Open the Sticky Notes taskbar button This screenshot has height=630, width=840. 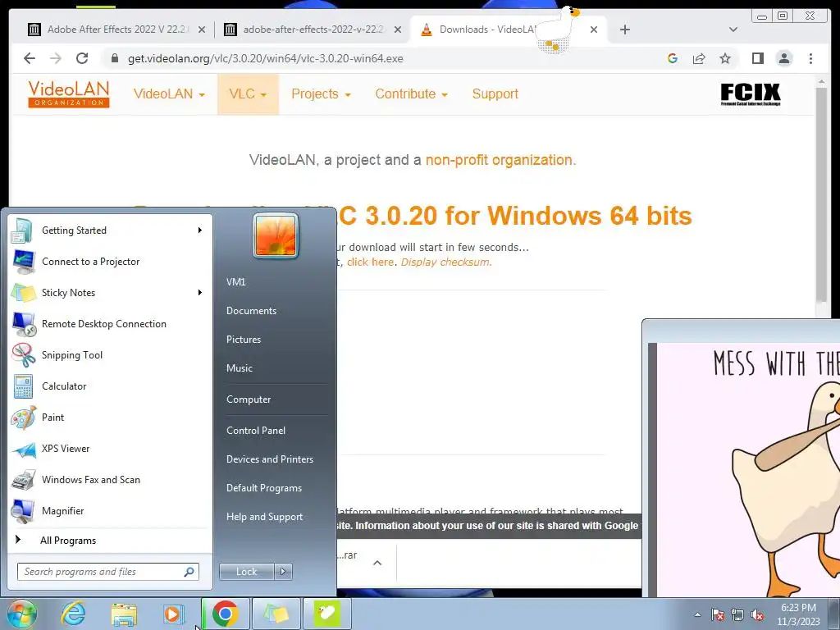click(x=276, y=614)
